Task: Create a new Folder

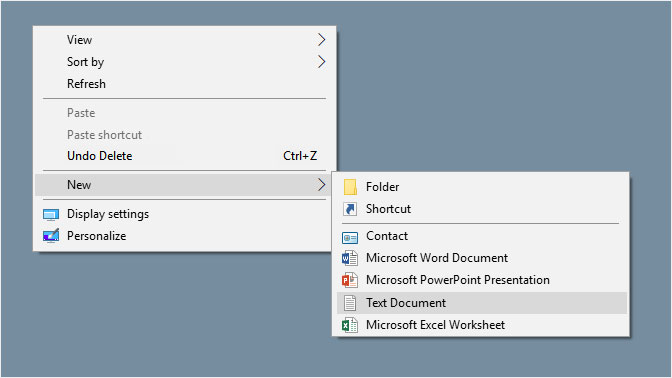Action: [482, 187]
